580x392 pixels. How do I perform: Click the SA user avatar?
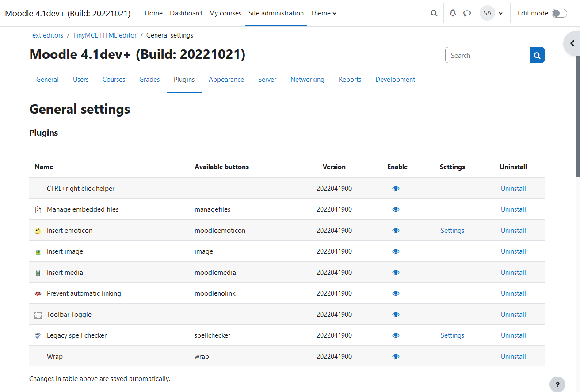coord(487,13)
